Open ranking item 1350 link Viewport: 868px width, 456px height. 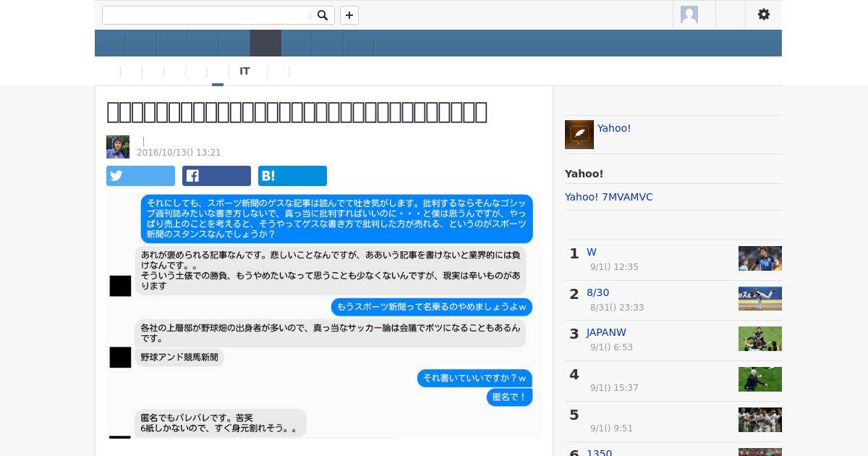[x=599, y=452]
